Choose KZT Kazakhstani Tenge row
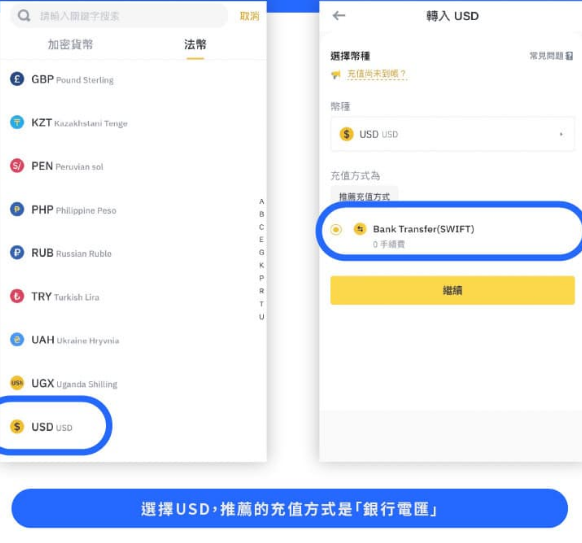Viewport: 582px width, 543px height. (x=133, y=122)
